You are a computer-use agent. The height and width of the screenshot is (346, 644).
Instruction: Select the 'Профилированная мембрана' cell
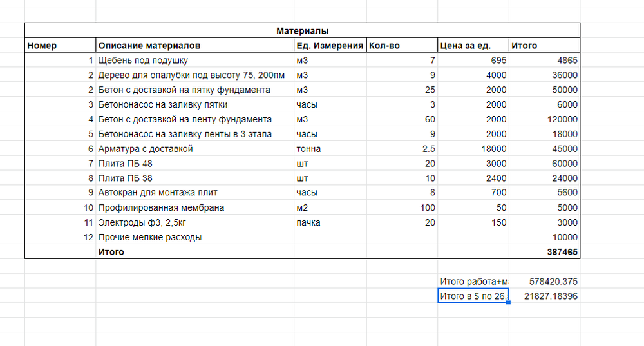(195, 207)
